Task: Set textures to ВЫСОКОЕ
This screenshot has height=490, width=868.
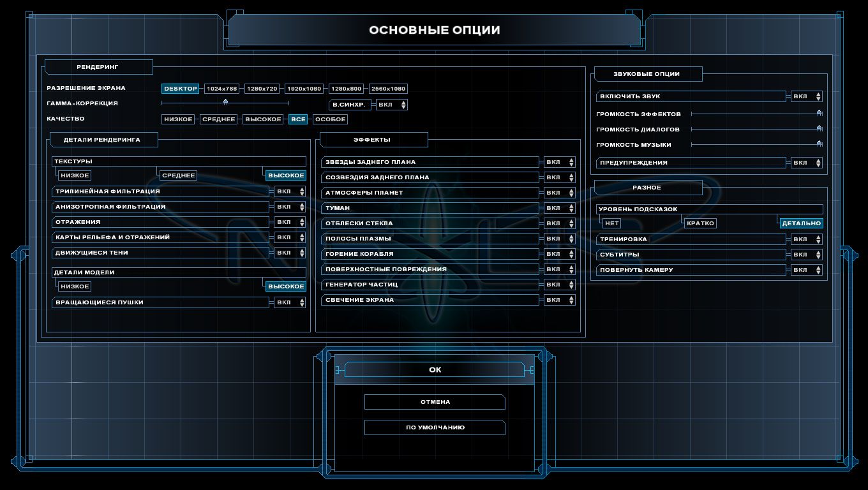Action: click(286, 175)
